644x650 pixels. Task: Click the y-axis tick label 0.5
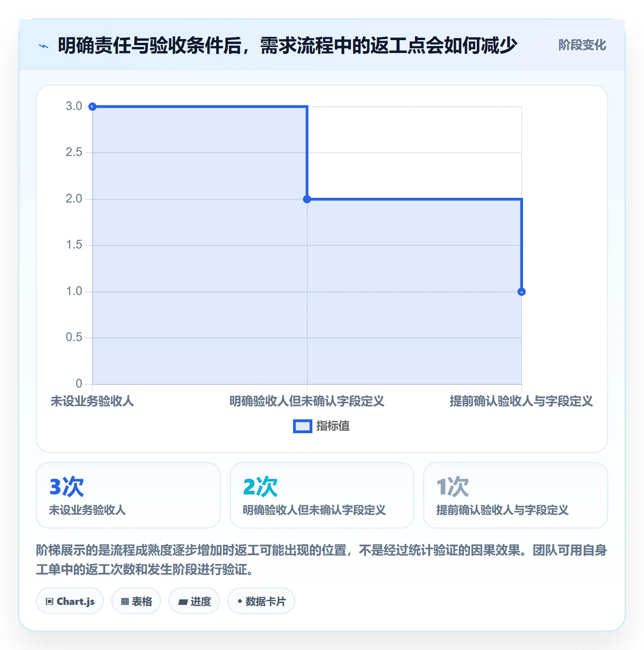[74, 337]
